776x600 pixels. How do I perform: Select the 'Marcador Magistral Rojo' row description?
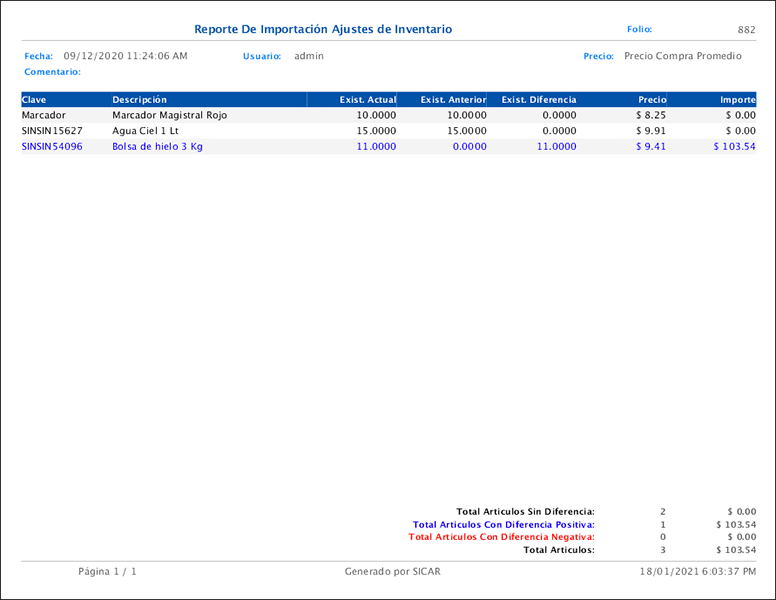169,116
